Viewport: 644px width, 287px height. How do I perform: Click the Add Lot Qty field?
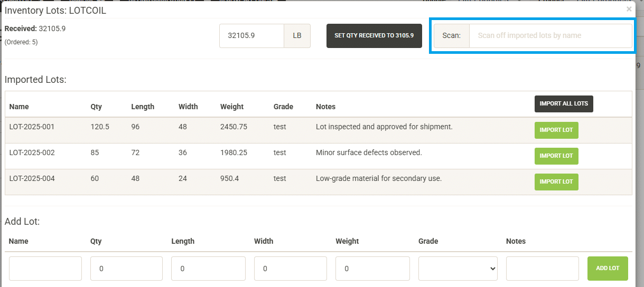pos(126,269)
